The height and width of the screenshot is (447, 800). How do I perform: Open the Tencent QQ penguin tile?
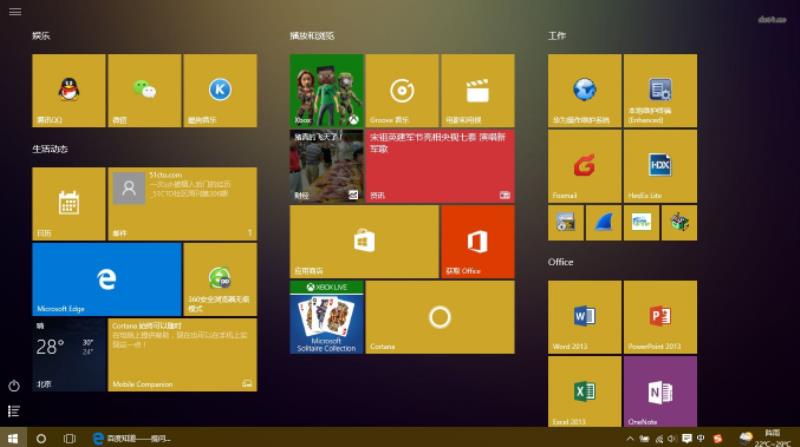(69, 91)
